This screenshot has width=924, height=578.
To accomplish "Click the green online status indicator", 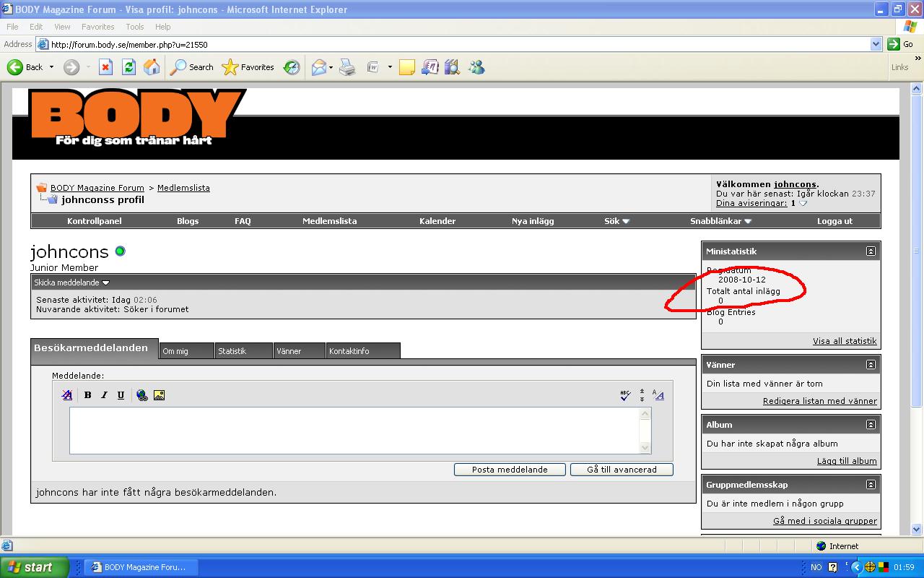I will click(120, 251).
